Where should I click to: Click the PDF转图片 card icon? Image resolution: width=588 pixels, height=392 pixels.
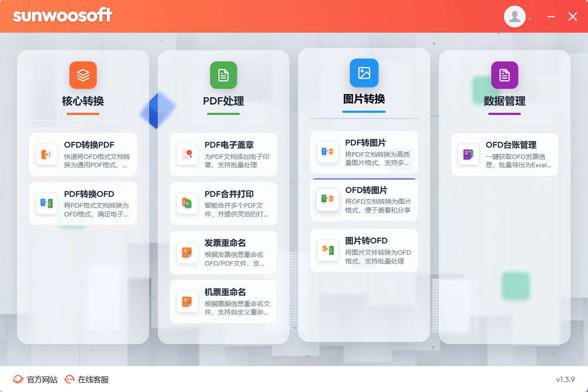328,152
